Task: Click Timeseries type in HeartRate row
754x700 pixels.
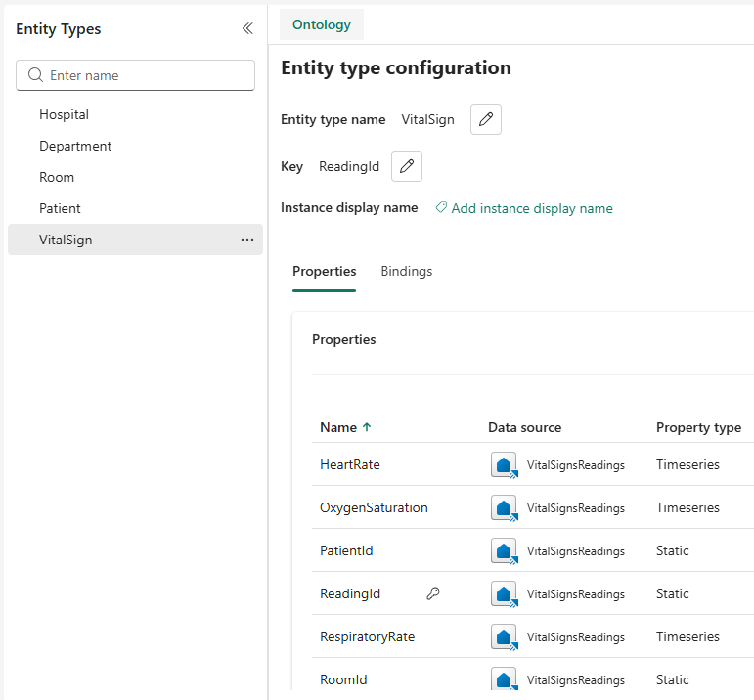Action: coord(687,465)
